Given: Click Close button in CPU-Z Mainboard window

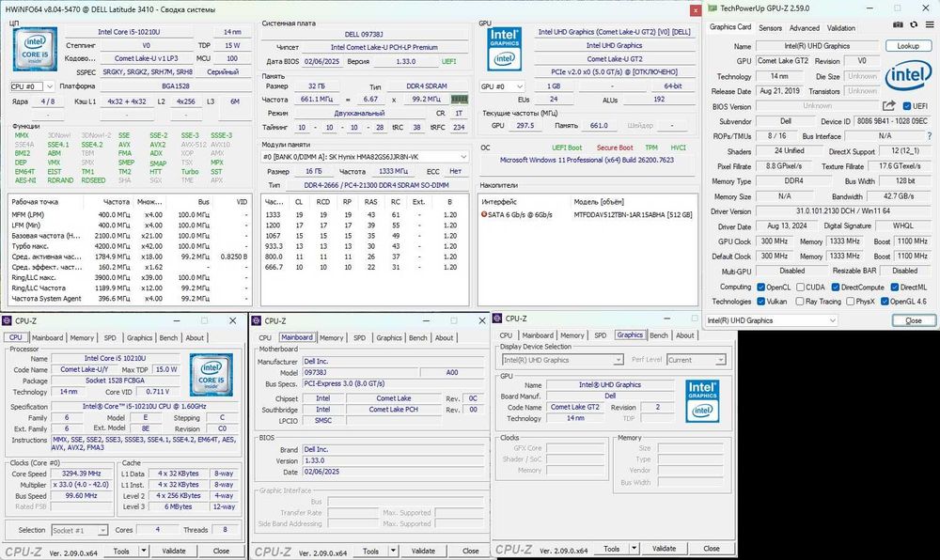Looking at the screenshot, I should click(x=470, y=551).
